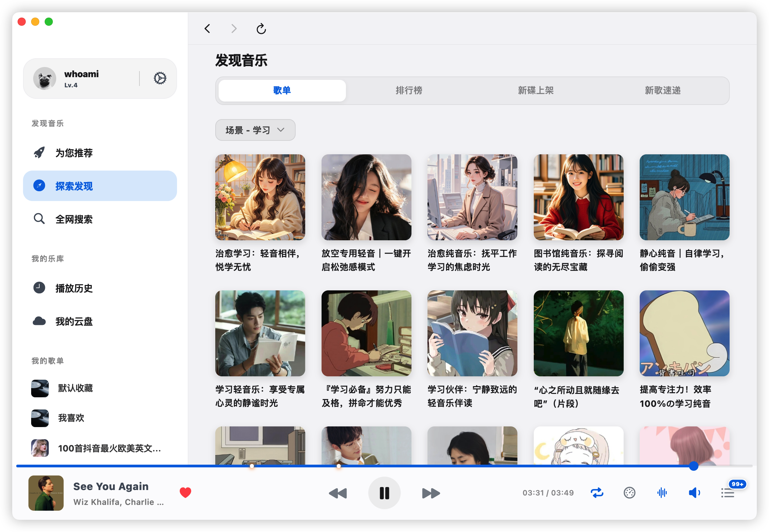Unlike See You Again via the heart
Screen dimensions: 769x532
pos(185,493)
